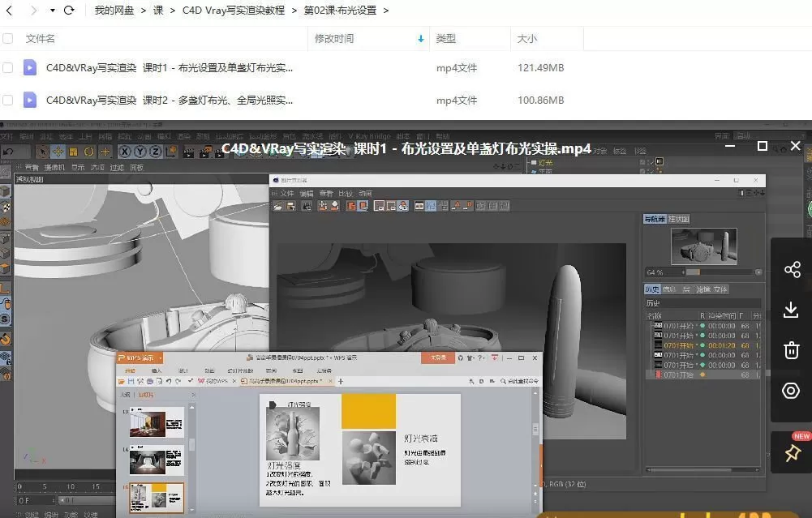This screenshot has width=812, height=518.
Task: Click the download icon on the player sidebar
Action: pyautogui.click(x=791, y=310)
